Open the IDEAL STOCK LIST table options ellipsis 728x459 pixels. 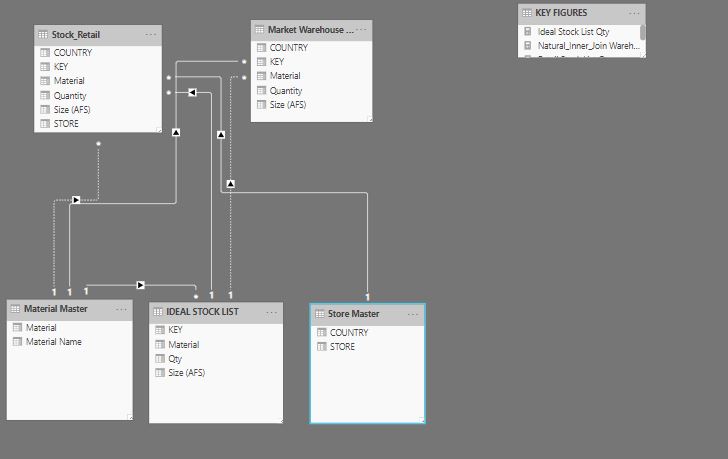[272, 312]
